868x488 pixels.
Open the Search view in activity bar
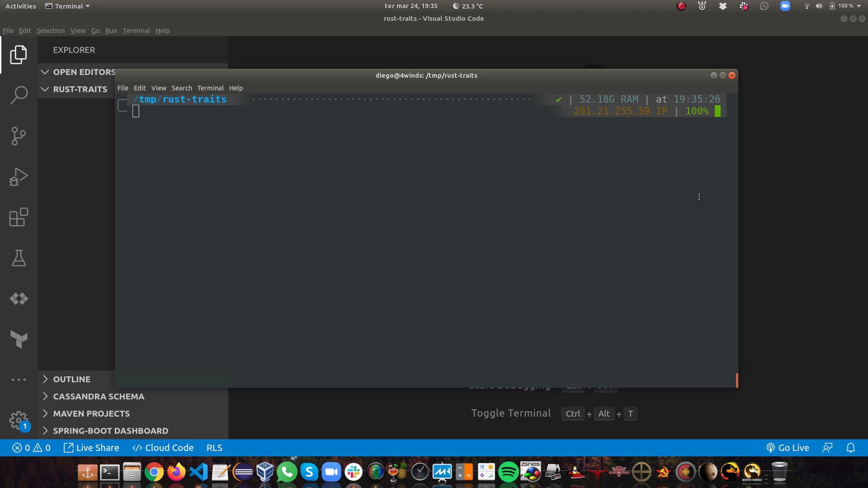point(18,95)
